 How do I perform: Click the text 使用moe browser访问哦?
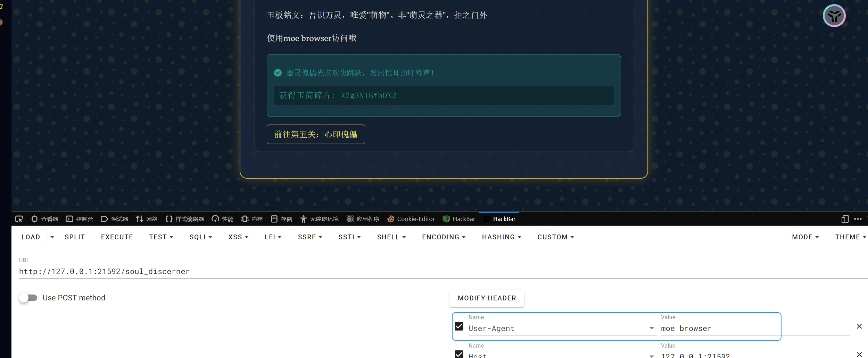pyautogui.click(x=312, y=38)
